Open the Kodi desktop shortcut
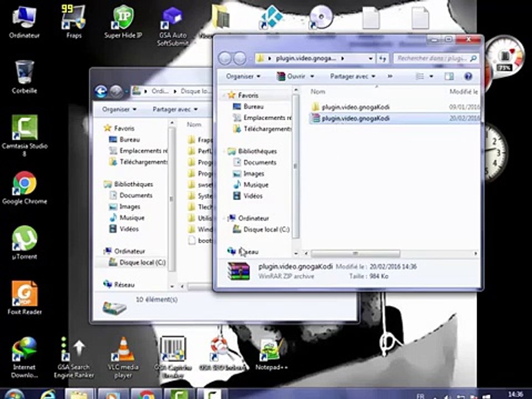 click(x=271, y=18)
